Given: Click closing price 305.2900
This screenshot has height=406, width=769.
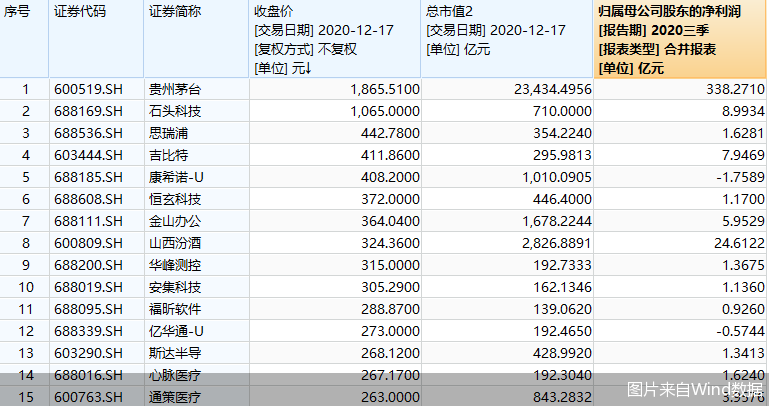Looking at the screenshot, I should tap(390, 287).
